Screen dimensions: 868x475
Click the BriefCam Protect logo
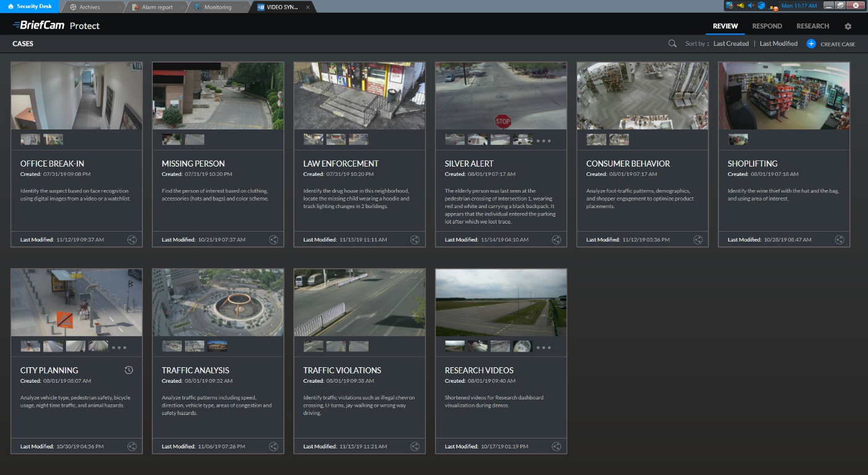(56, 26)
